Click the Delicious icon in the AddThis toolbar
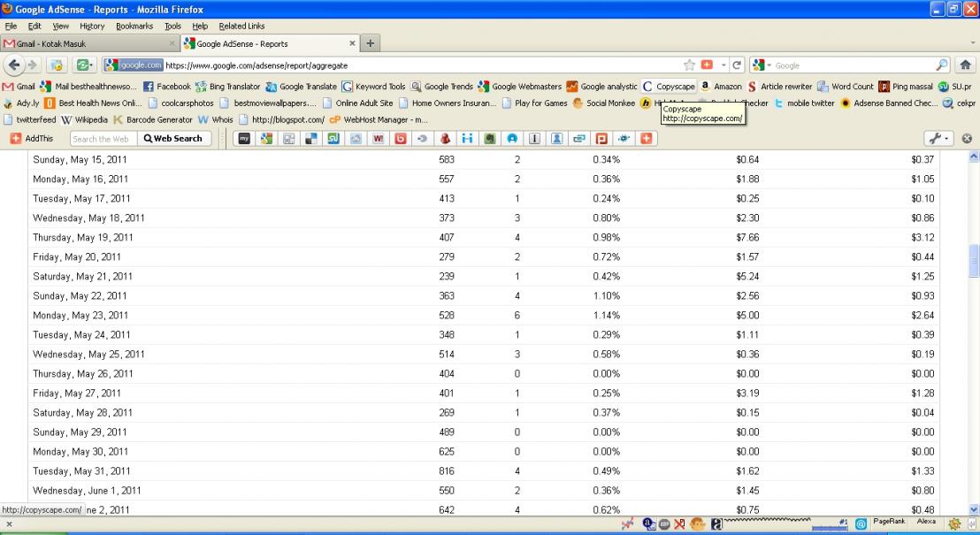The height and width of the screenshot is (535, 980). click(311, 139)
